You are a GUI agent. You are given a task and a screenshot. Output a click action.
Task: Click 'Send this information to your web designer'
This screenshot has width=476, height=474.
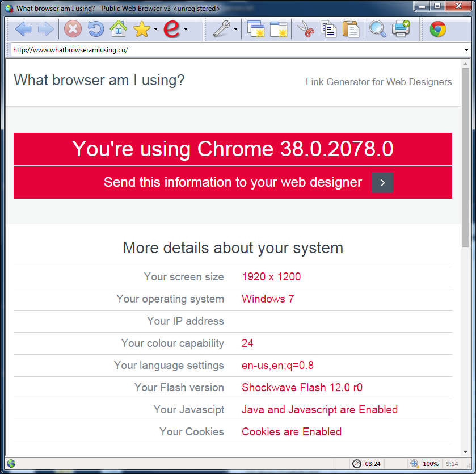pyautogui.click(x=233, y=182)
